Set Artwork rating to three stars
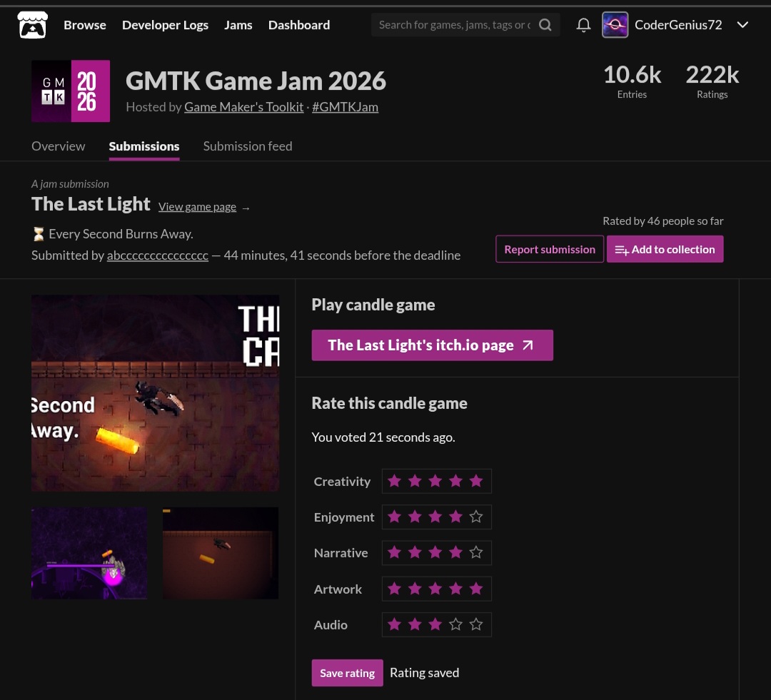Image resolution: width=771 pixels, height=700 pixels. pos(435,589)
